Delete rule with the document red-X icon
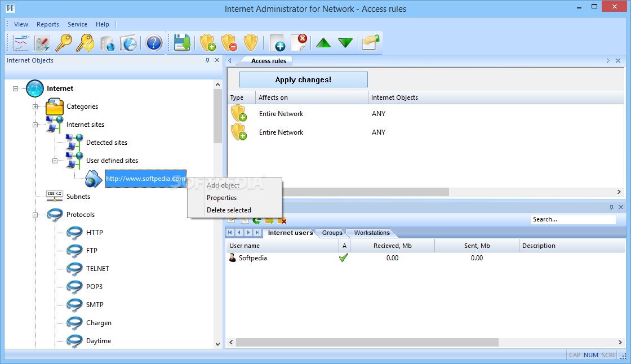 [x=299, y=42]
